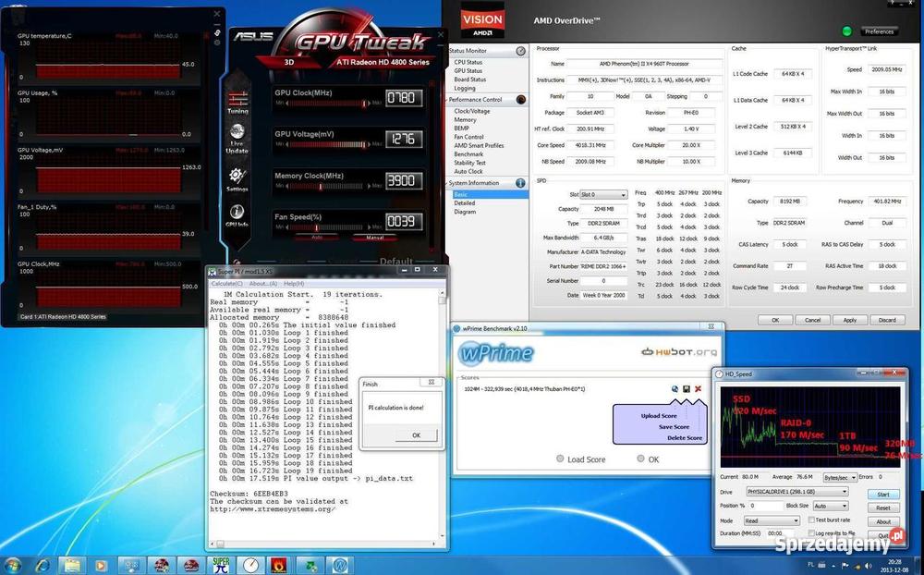This screenshot has width=924, height=575.
Task: Open Calculate menu in Super PI
Action: point(227,284)
